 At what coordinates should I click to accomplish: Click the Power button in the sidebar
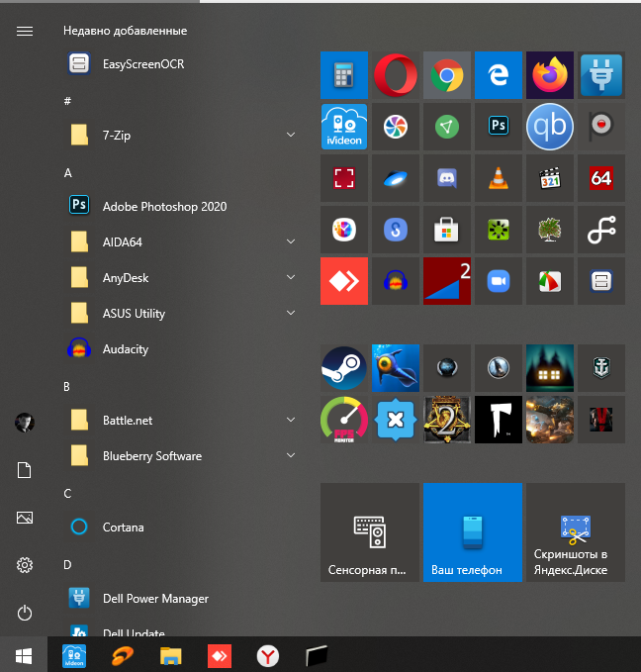click(25, 613)
